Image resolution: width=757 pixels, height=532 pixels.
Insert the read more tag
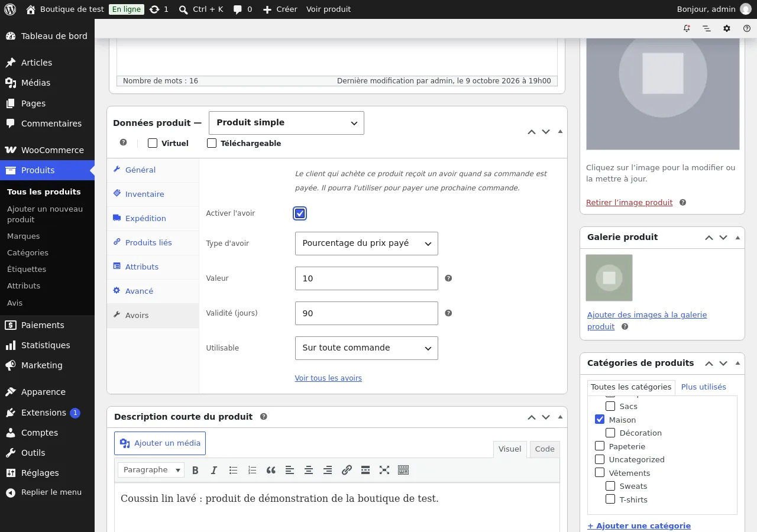coord(365,470)
